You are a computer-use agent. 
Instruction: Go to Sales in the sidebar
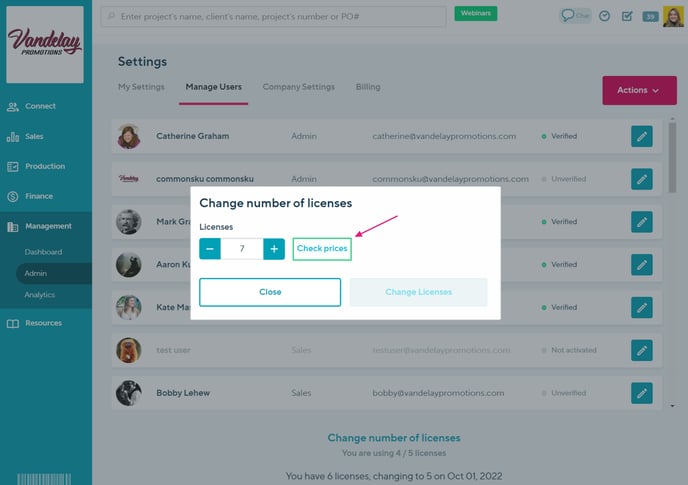34,136
